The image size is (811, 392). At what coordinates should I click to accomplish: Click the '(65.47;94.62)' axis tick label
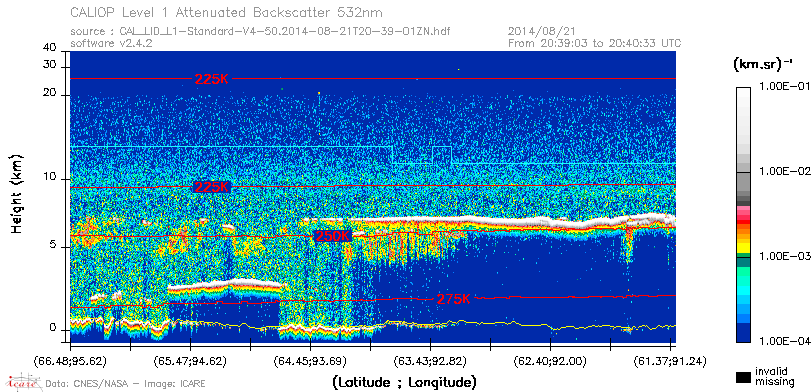(x=190, y=360)
